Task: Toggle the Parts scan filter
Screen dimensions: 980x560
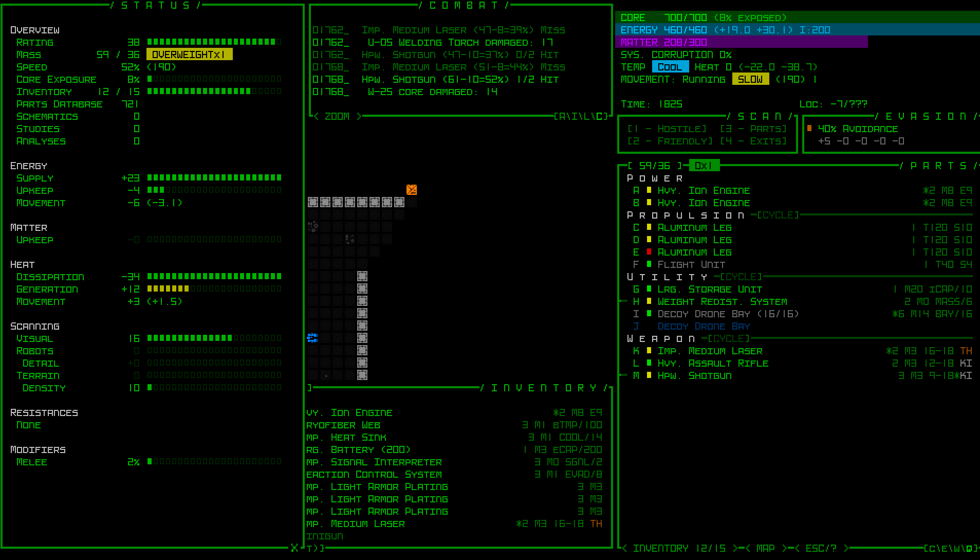Action: tap(753, 129)
